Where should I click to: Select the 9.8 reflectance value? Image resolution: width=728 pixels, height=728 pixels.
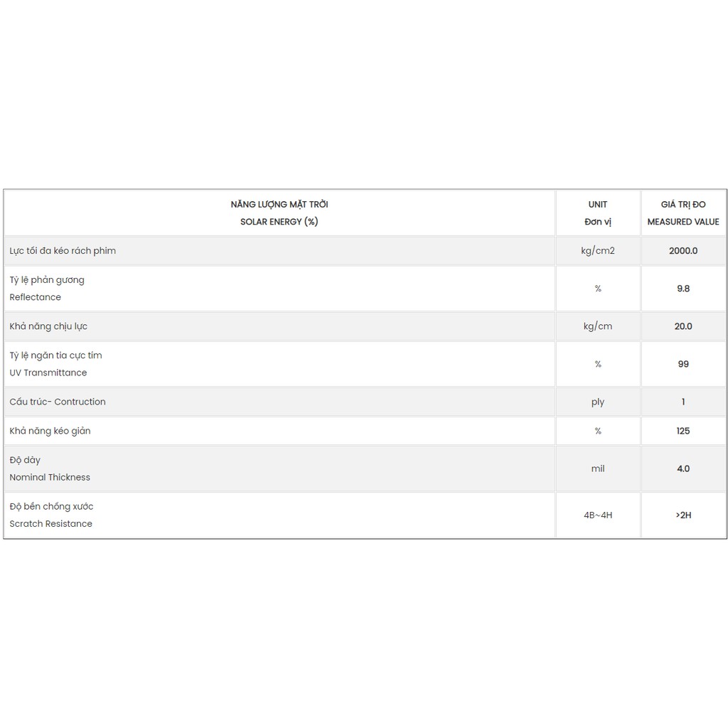(x=683, y=289)
